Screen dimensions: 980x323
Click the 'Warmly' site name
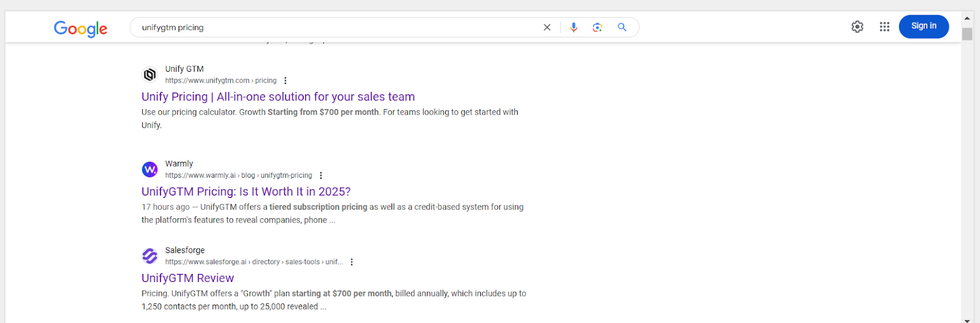click(179, 164)
